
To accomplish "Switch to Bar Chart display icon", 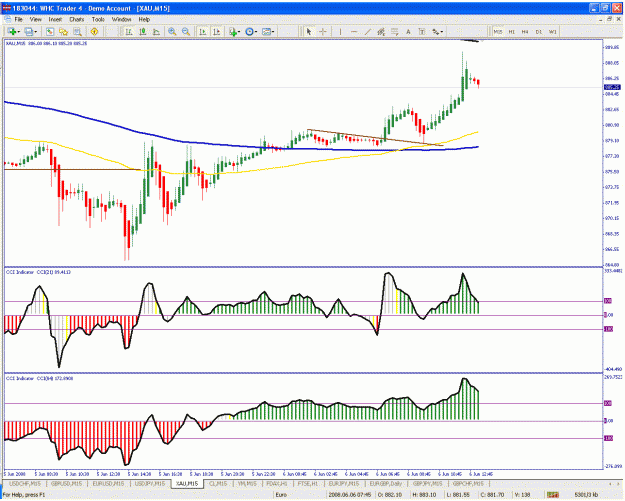I will coord(129,31).
